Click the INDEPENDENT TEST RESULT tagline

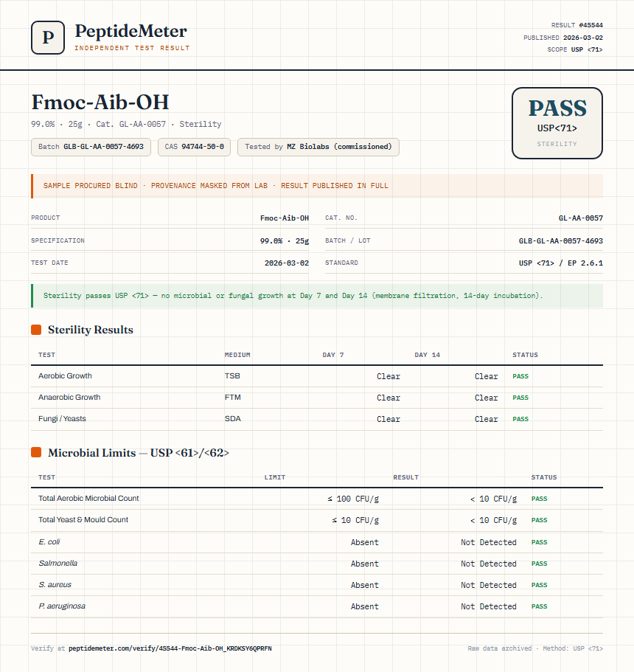pyautogui.click(x=132, y=48)
